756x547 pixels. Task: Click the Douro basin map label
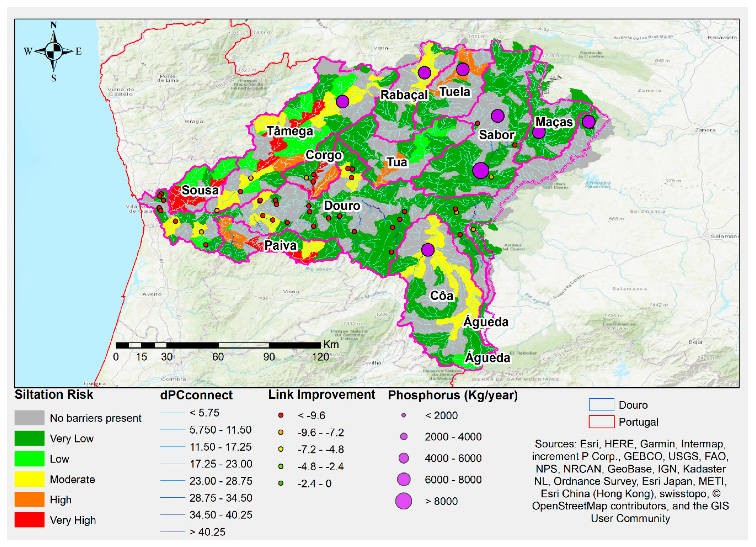pos(342,206)
